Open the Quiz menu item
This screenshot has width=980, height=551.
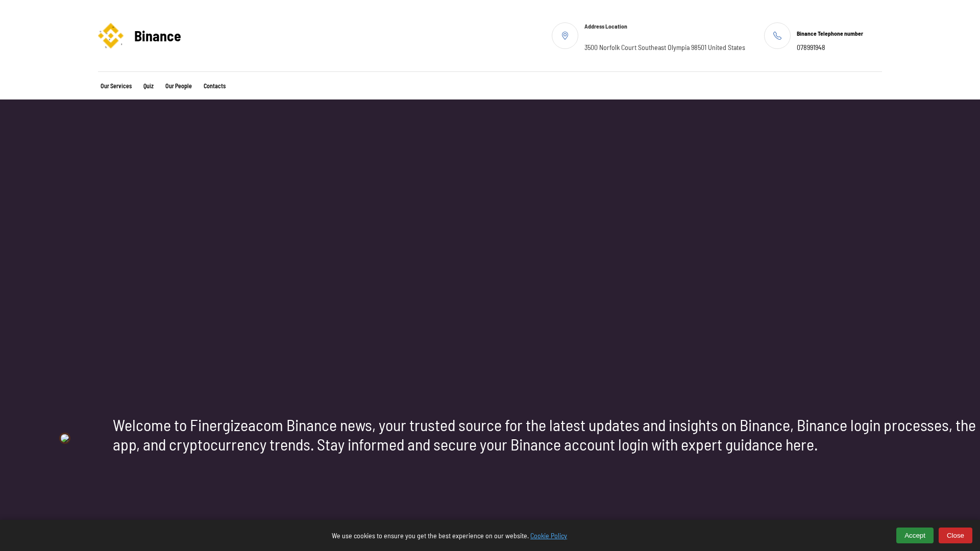(149, 86)
